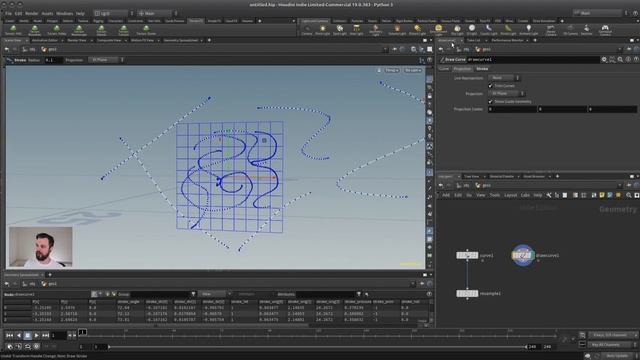Add a Distant Light from the shelf

pos(417,30)
